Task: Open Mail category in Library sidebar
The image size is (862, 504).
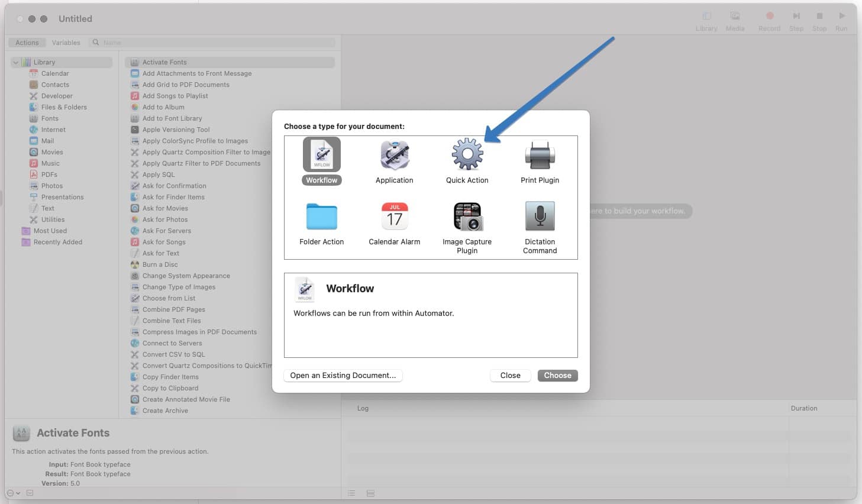Action: click(x=47, y=141)
